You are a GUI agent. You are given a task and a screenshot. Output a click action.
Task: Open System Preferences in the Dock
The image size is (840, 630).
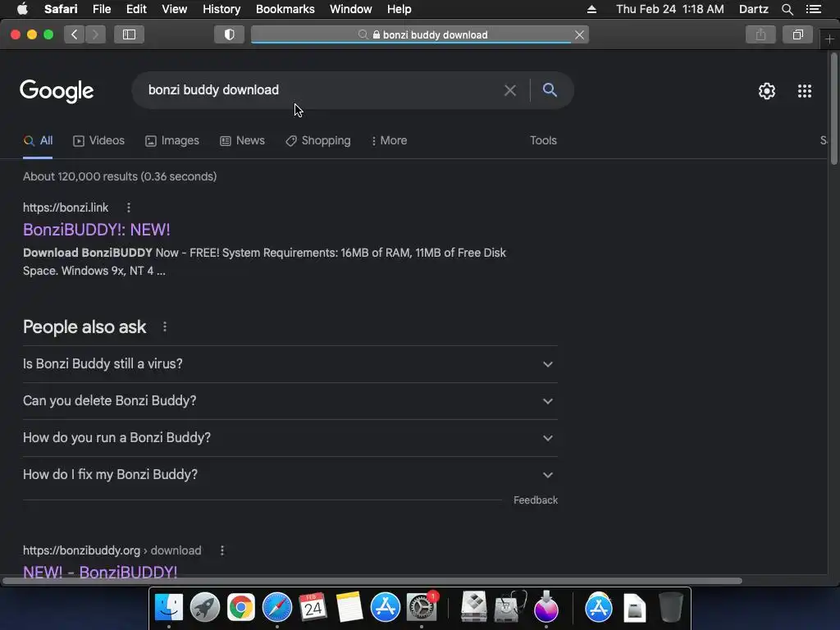coord(422,608)
